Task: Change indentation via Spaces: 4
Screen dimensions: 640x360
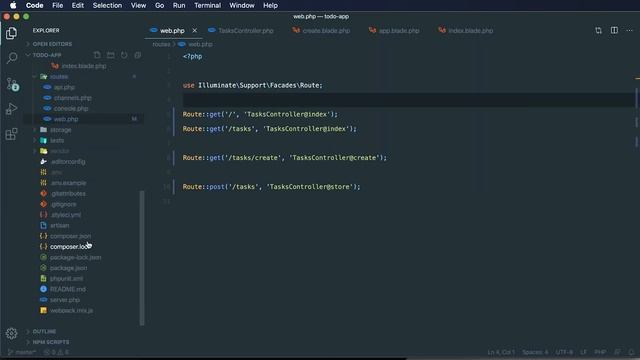Action: pos(535,352)
